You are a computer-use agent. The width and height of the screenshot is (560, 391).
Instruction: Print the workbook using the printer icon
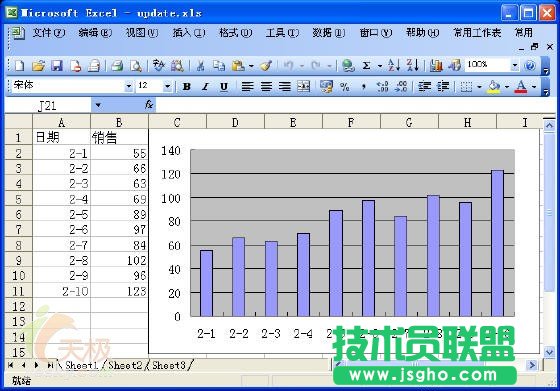pyautogui.click(x=117, y=66)
